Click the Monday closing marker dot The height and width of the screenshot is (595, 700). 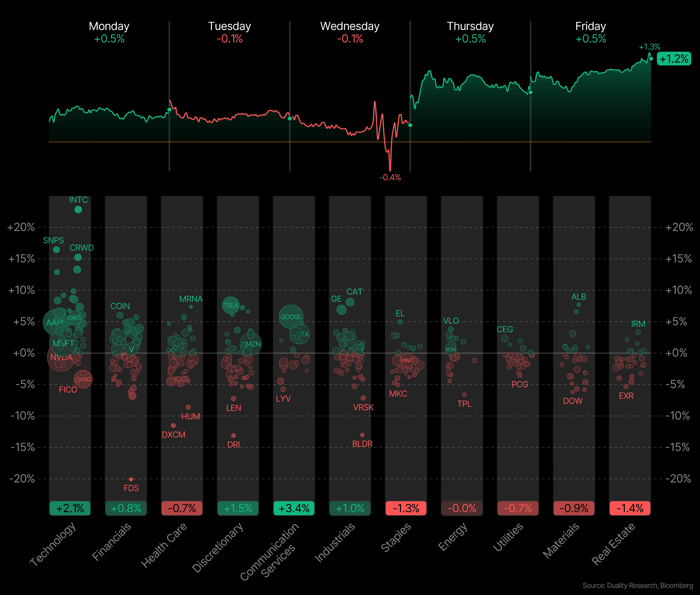tap(169, 110)
